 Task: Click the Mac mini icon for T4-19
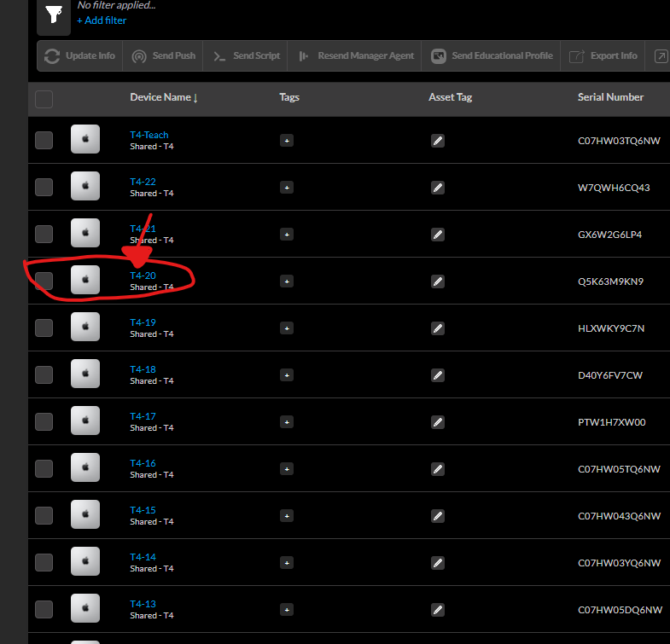click(x=85, y=327)
